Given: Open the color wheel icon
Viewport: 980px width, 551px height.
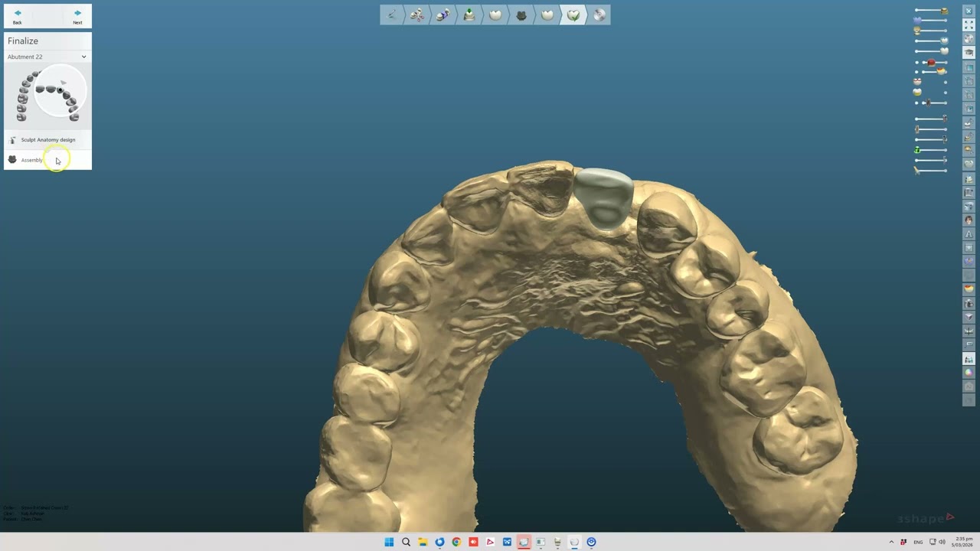Looking at the screenshot, I should [969, 373].
